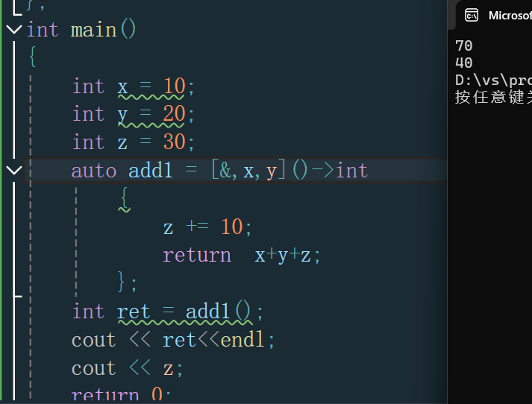Click the 'cout' on the 'cout << z;' line
The height and width of the screenshot is (404, 532).
coord(94,368)
